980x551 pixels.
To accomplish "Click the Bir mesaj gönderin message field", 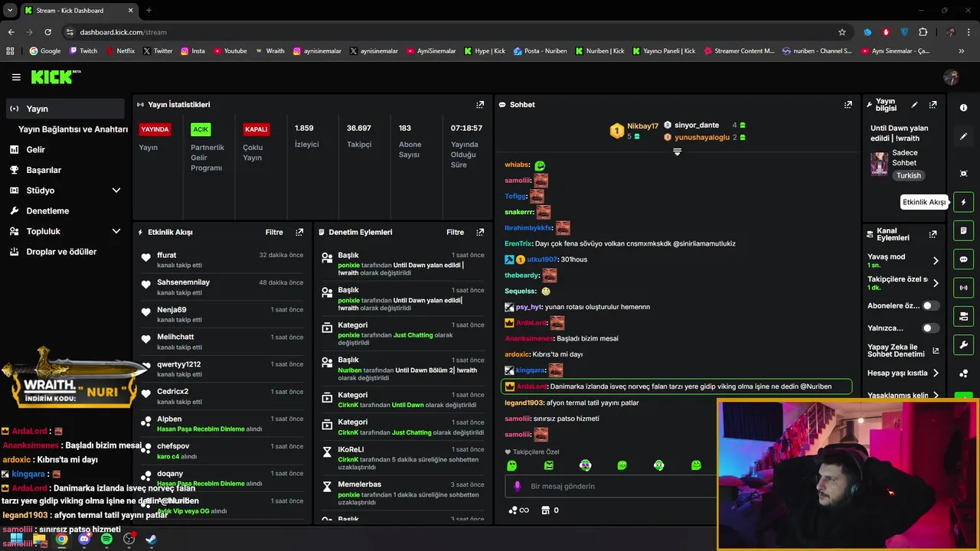I will point(609,486).
